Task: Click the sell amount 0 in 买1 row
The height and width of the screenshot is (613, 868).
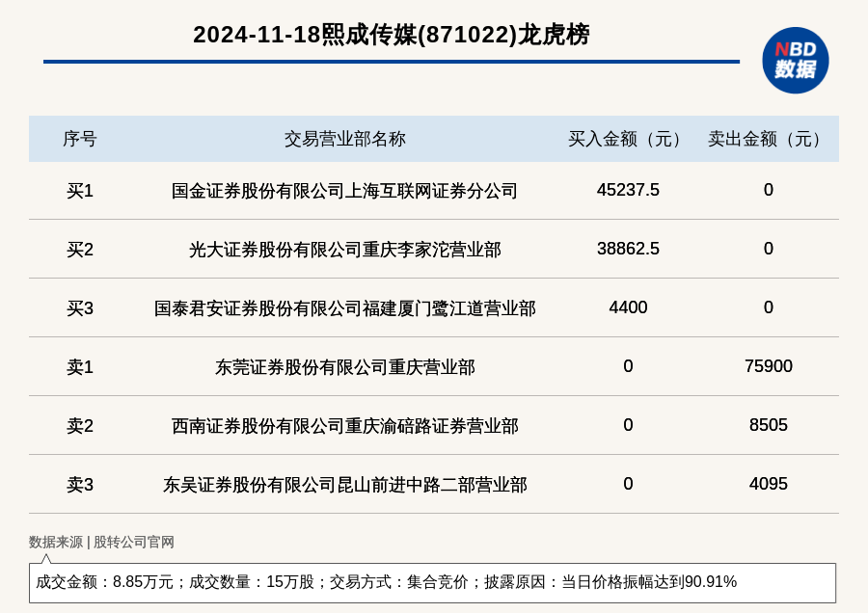Action: tap(769, 190)
